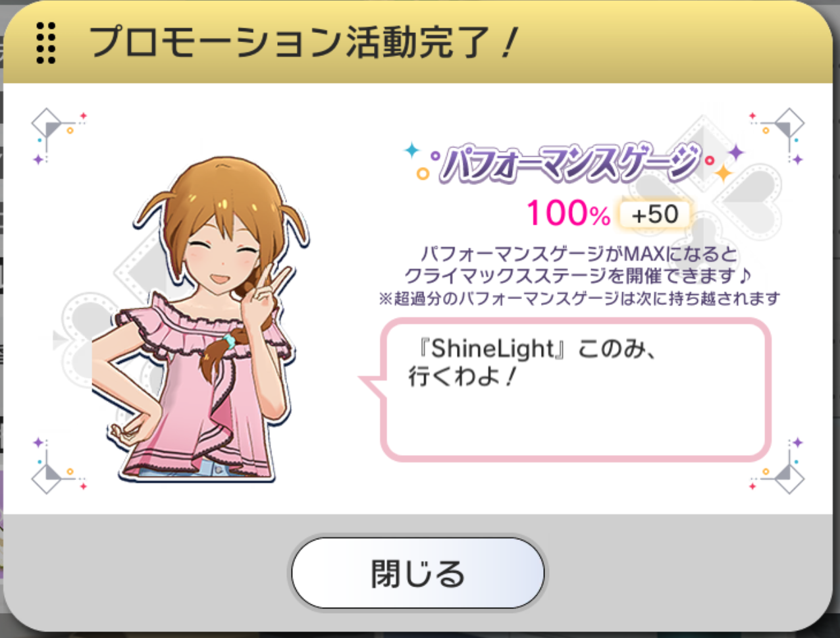Click the orange sparkle star near logo
The image size is (840, 638).
pyautogui.click(x=723, y=173)
